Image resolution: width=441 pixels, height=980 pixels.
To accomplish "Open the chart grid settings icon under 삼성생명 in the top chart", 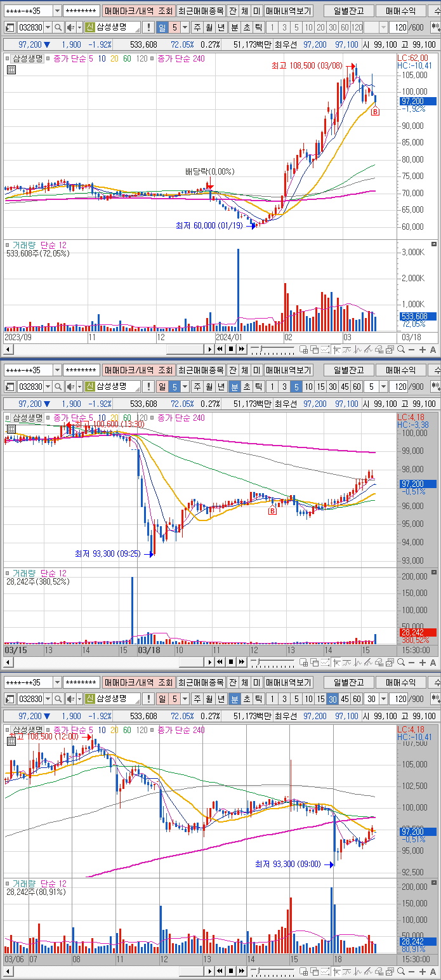I will coord(11,70).
